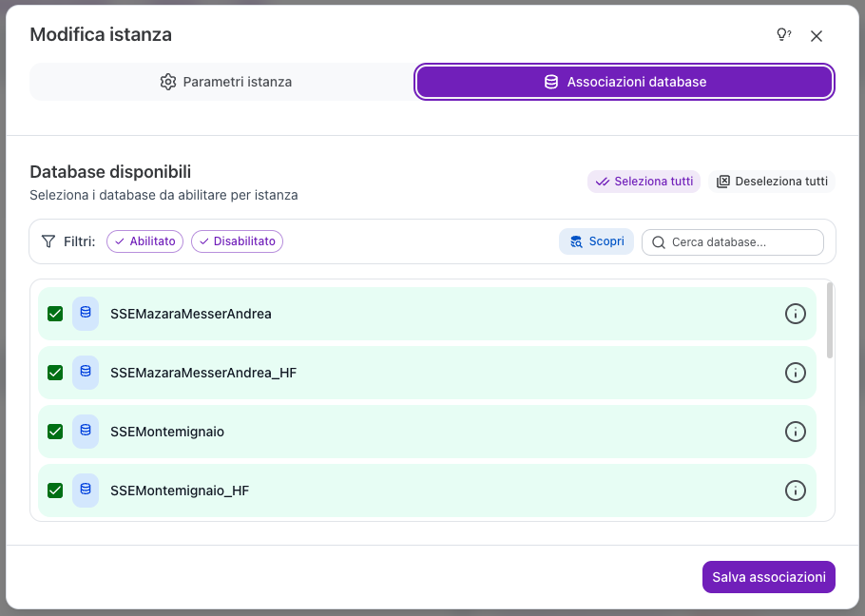Select the SSEMazaraMesserAndrea name text
This screenshot has height=616, width=865.
pos(191,314)
